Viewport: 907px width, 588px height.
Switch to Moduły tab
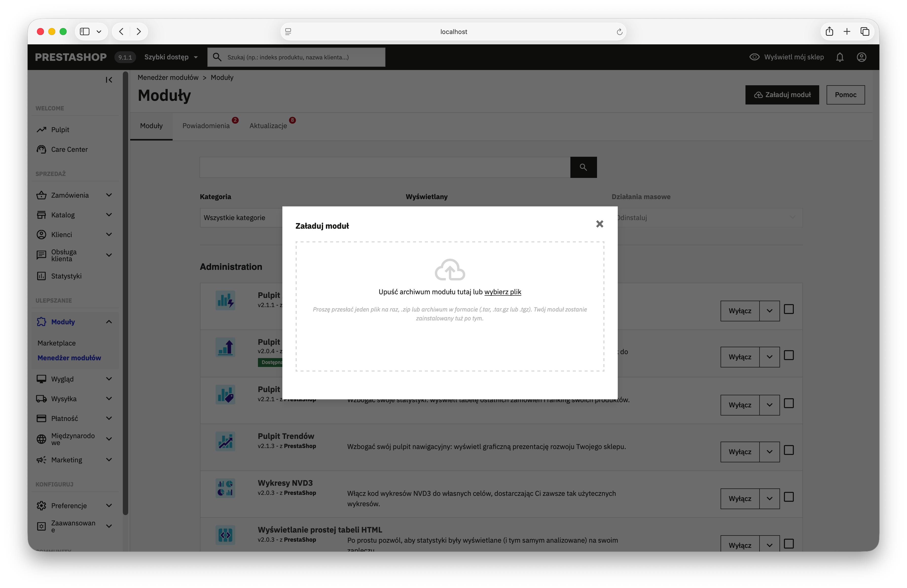point(151,126)
